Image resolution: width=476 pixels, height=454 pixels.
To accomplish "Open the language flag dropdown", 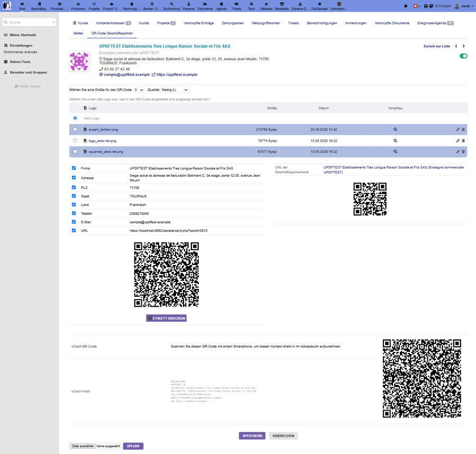I will point(417,6).
